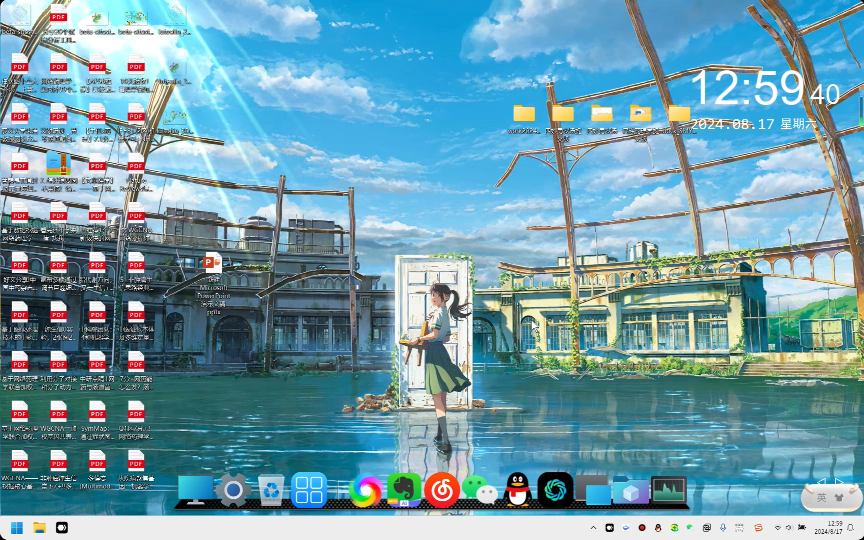Launch the rainbow swirl app in the dock
The image size is (864, 540).
365,489
